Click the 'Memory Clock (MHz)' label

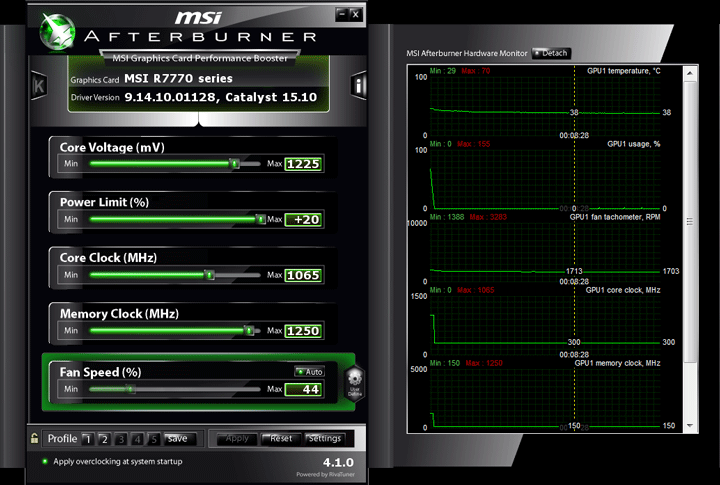(119, 314)
